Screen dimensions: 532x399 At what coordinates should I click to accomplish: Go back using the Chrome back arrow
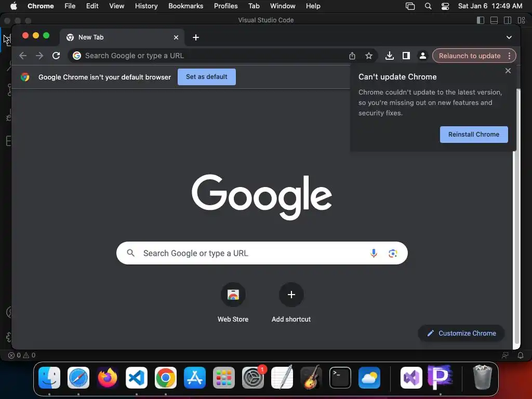pyautogui.click(x=23, y=56)
